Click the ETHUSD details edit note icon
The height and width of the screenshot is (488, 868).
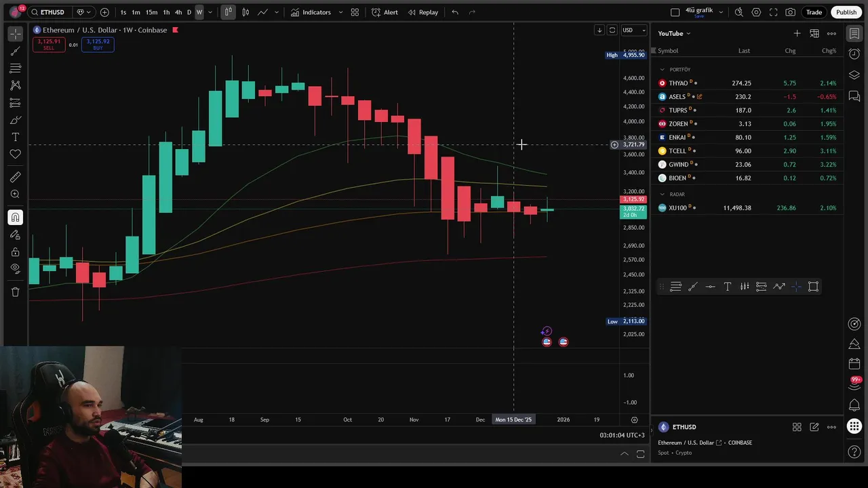[x=814, y=427]
